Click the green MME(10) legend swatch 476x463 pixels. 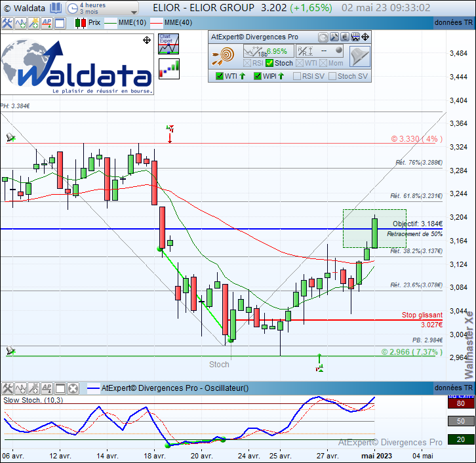[111, 23]
